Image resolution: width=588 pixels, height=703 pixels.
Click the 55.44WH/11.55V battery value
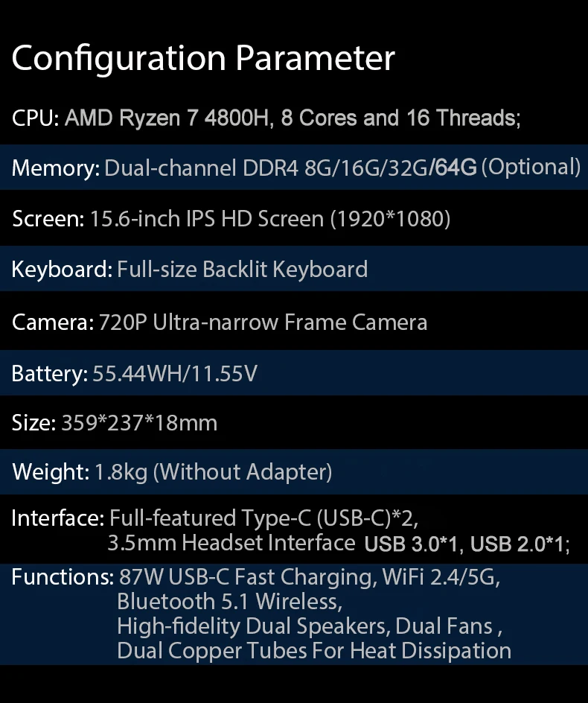pyautogui.click(x=175, y=373)
